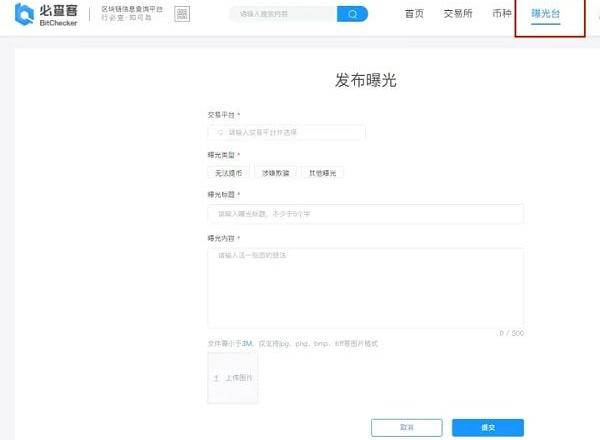Choose the 其他曝光 exposure type
The height and width of the screenshot is (440, 600).
(321, 173)
